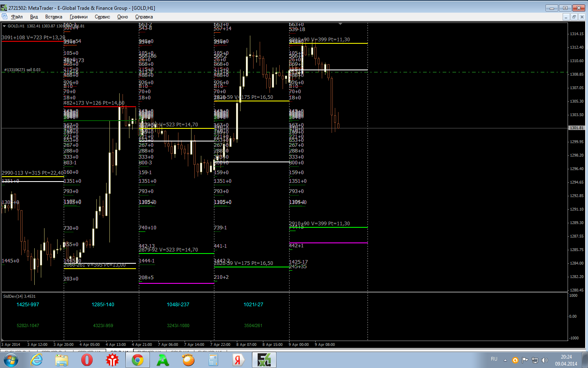The height and width of the screenshot is (368, 588).
Task: Click the cyan value 1425/-997
Action: [28, 305]
